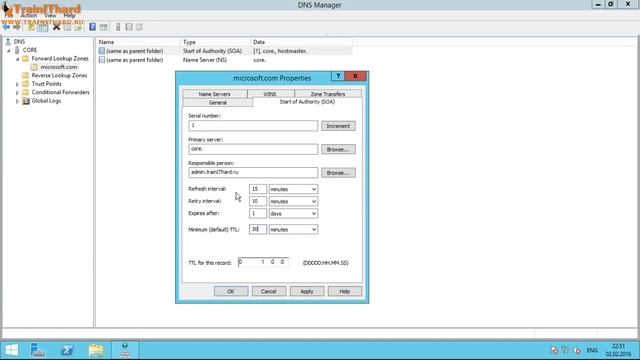Click the Back arrow in DNS Manager toolbar
The image size is (640, 360).
(x=7, y=27)
